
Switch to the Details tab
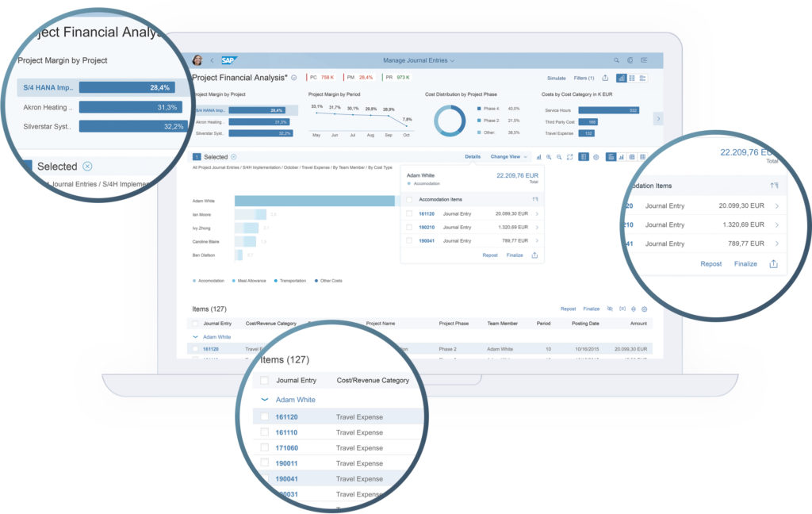(473, 156)
